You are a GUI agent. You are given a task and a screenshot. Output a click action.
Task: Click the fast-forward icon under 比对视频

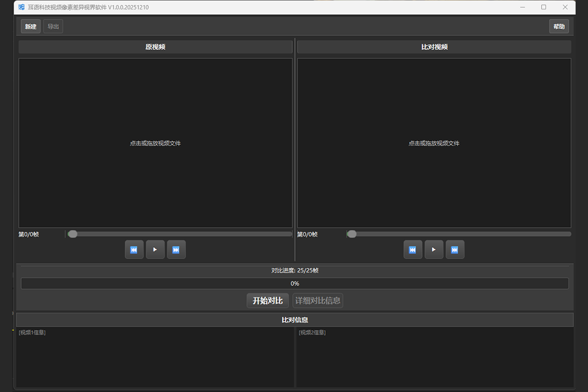(455, 250)
